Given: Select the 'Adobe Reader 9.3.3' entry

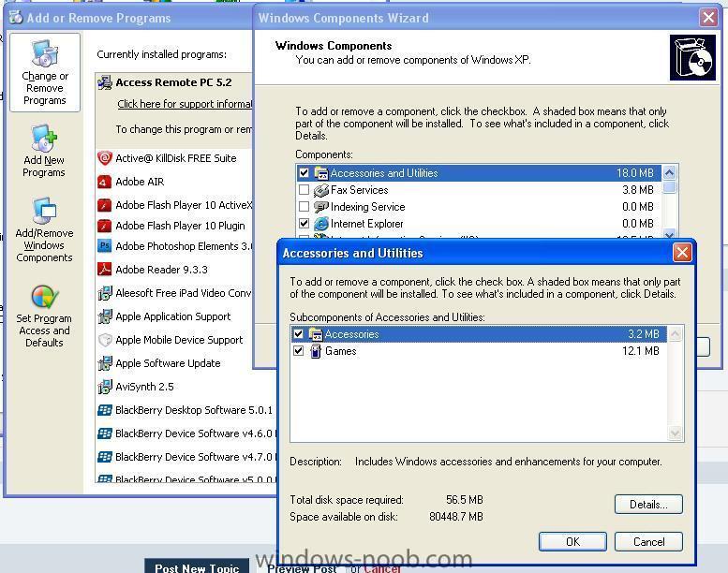Looking at the screenshot, I should point(161,270).
